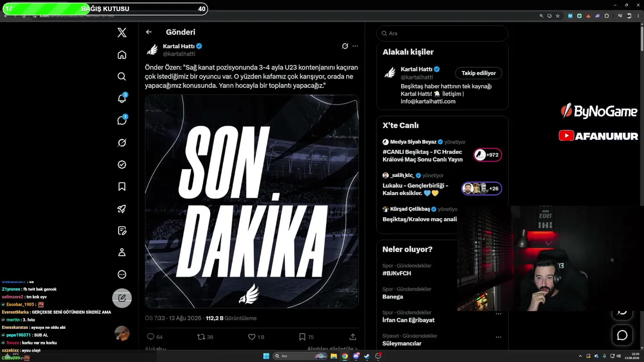Open the Beşiktaş/Kralove maç analizi space
Viewport: 644px width, 362px height.
(420, 219)
